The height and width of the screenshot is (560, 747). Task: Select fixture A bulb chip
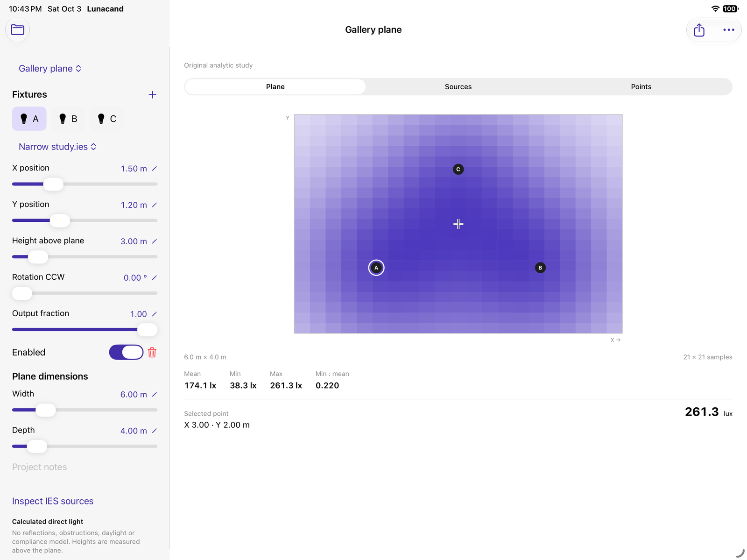29,119
